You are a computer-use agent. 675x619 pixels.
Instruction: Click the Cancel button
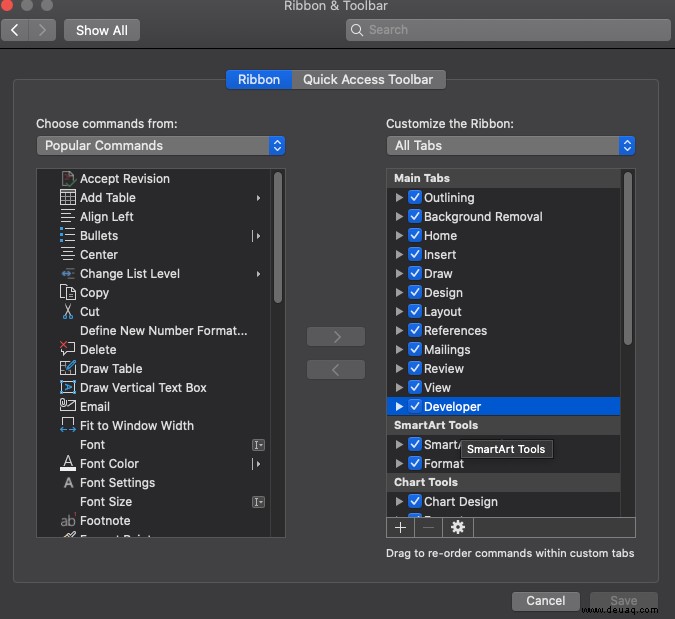545,600
